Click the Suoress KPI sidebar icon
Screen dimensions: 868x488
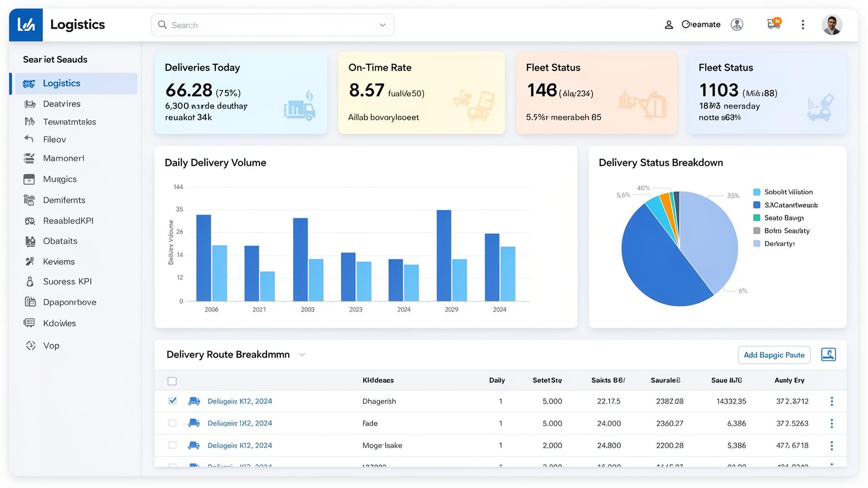[30, 282]
